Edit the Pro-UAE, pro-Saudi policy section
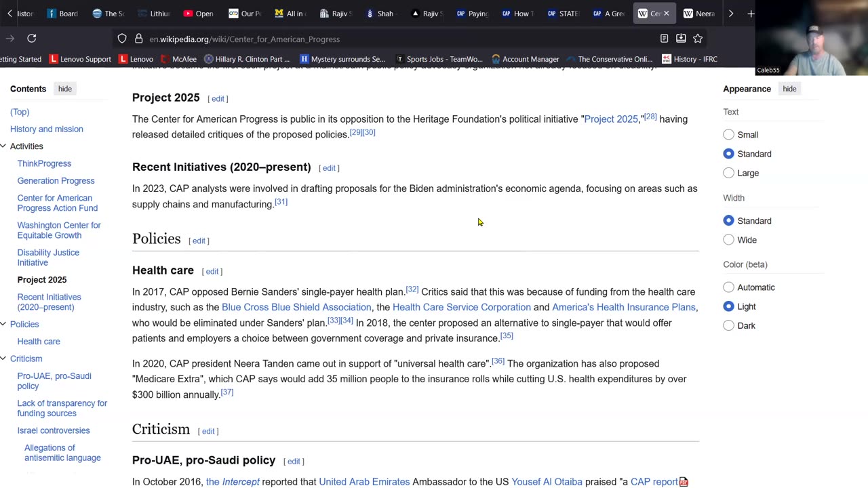868x488 pixels. tap(294, 462)
